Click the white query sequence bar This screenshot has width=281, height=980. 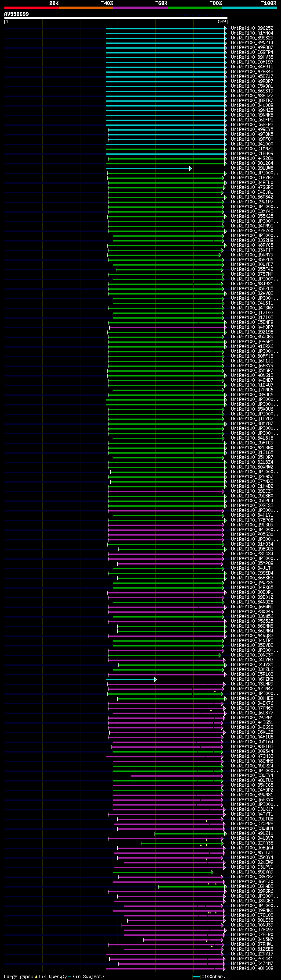115,18
